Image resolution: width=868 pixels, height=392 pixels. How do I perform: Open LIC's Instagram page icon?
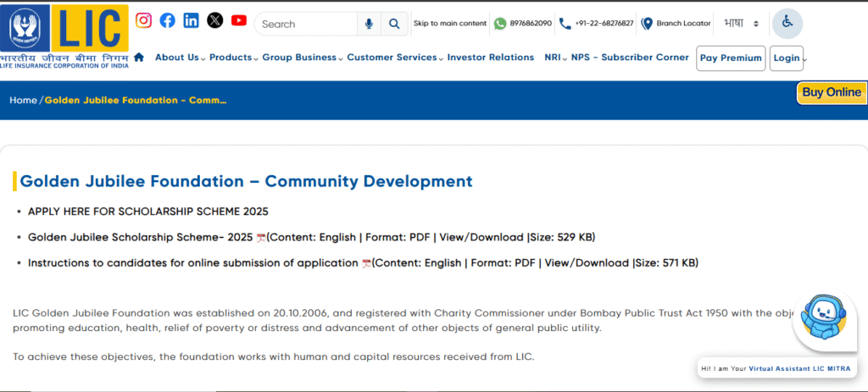point(144,20)
